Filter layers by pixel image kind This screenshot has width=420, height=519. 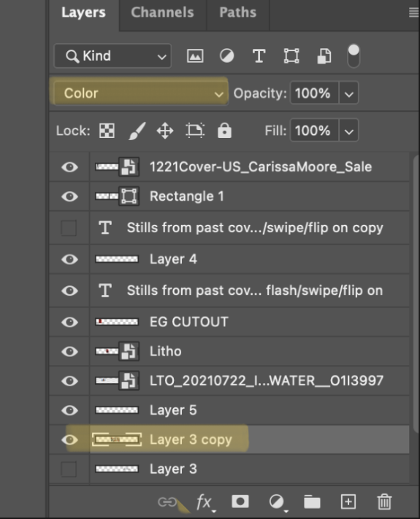(195, 56)
